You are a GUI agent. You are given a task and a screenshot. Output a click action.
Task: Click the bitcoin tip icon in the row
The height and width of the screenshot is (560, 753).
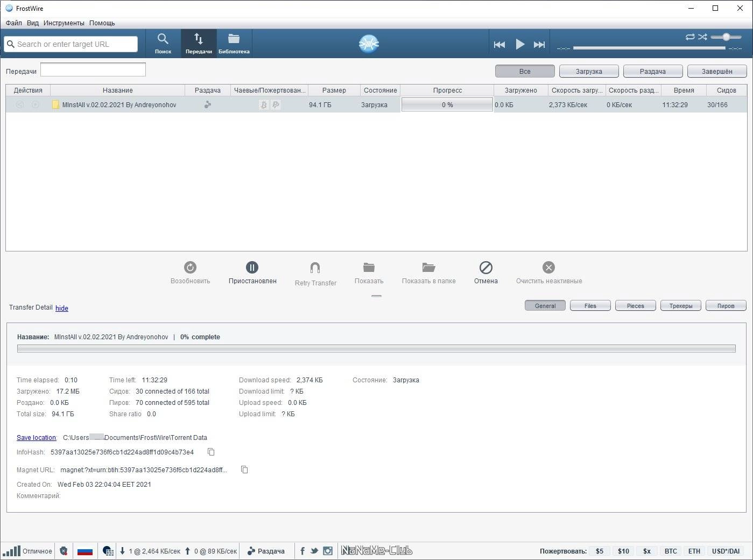[263, 104]
